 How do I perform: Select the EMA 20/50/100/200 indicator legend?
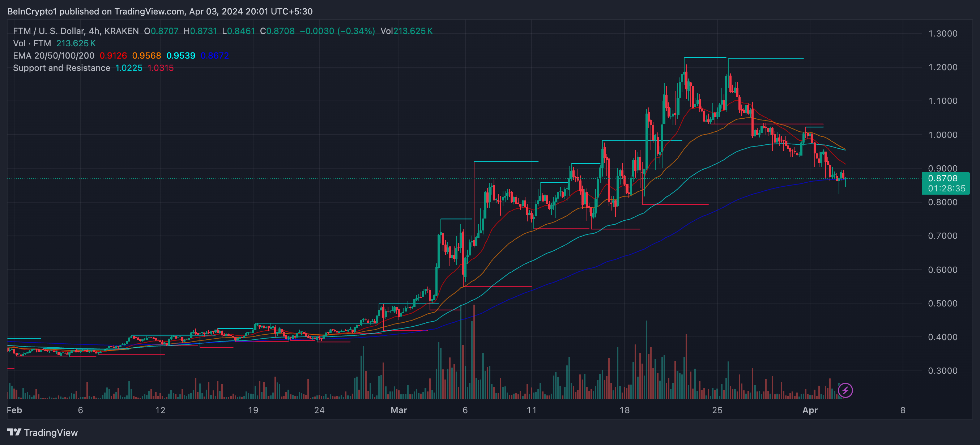54,56
